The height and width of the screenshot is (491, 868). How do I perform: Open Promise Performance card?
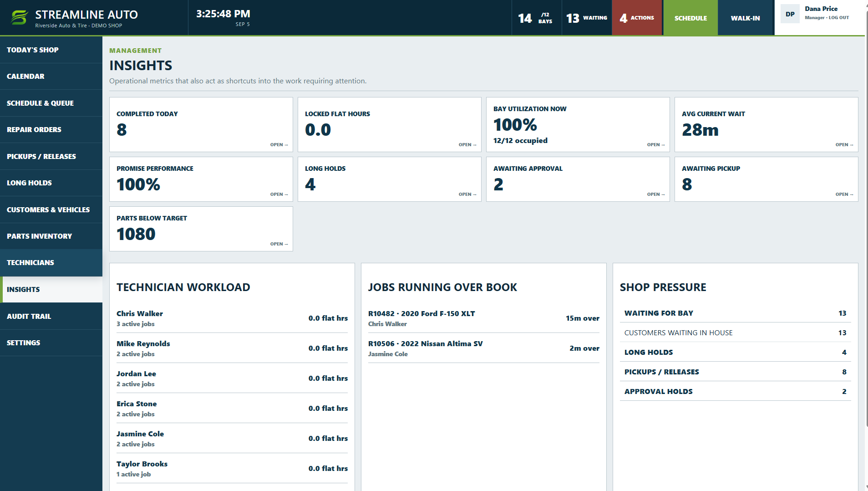tap(201, 179)
